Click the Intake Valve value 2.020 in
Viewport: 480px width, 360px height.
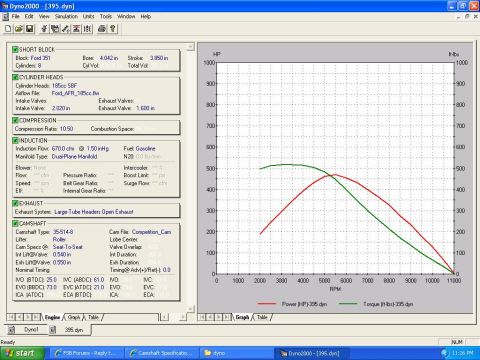61,108
